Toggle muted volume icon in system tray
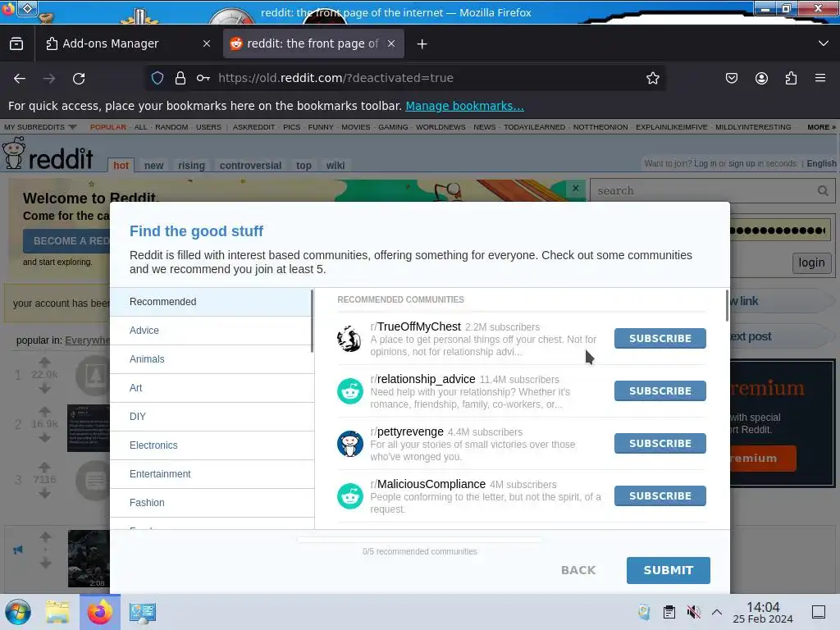Screen dimensions: 840x630 [x=694, y=612]
